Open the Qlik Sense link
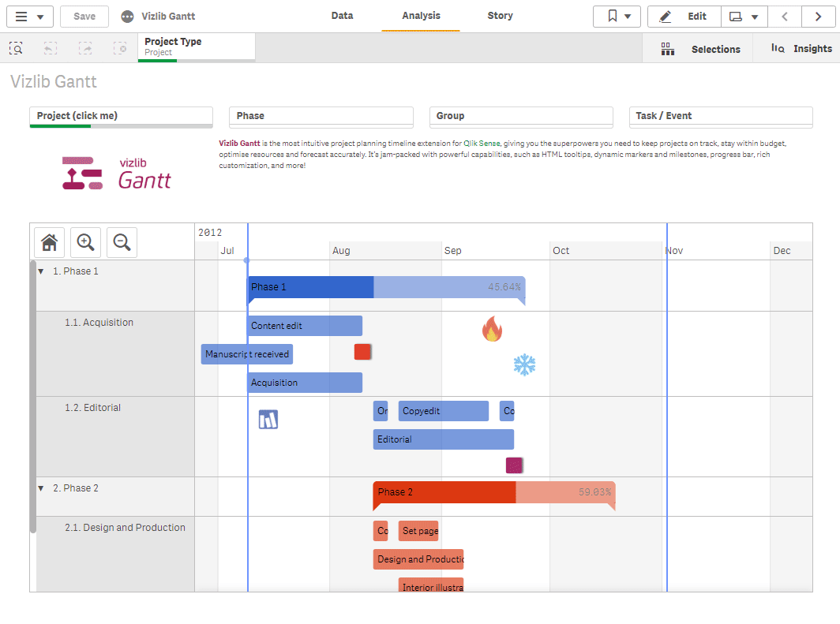The height and width of the screenshot is (624, 840). 482,144
